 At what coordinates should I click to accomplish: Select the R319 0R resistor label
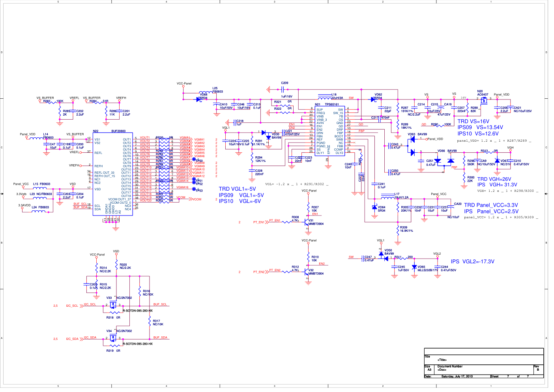(113, 351)
